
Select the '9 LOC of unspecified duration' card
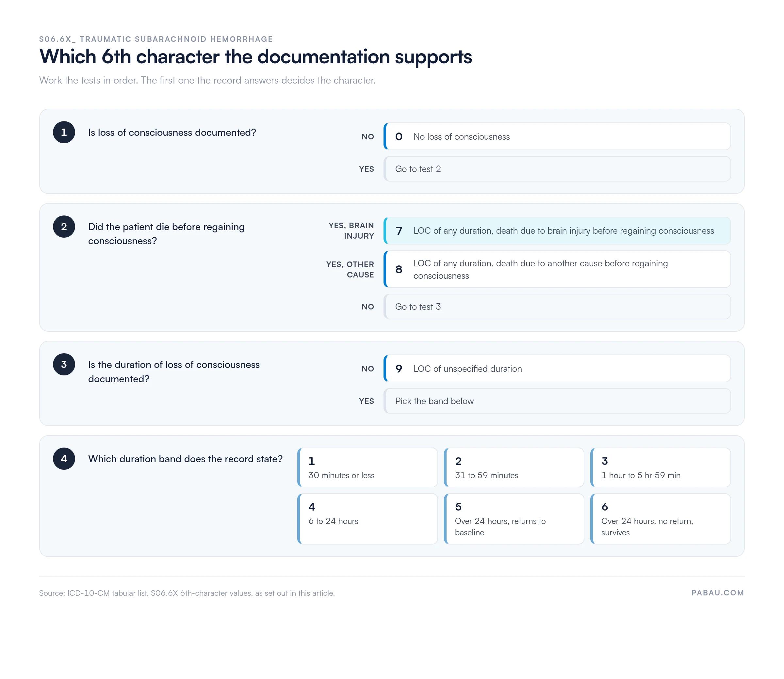tap(557, 369)
